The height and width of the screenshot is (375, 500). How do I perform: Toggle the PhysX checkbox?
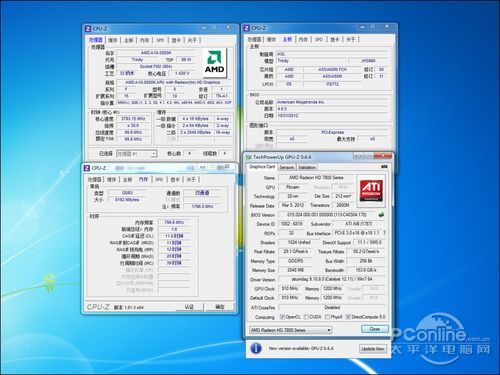[x=327, y=317]
